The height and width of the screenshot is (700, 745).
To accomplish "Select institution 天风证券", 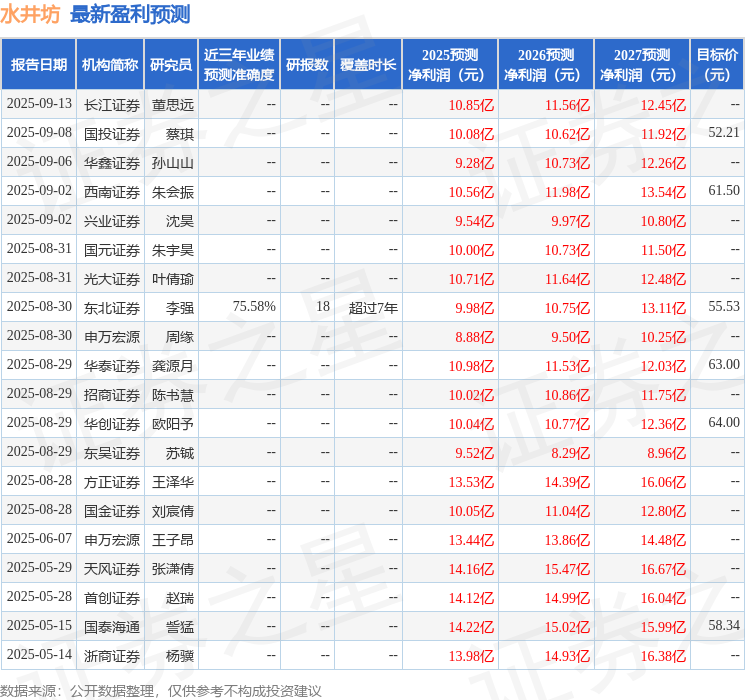I will (x=112, y=569).
